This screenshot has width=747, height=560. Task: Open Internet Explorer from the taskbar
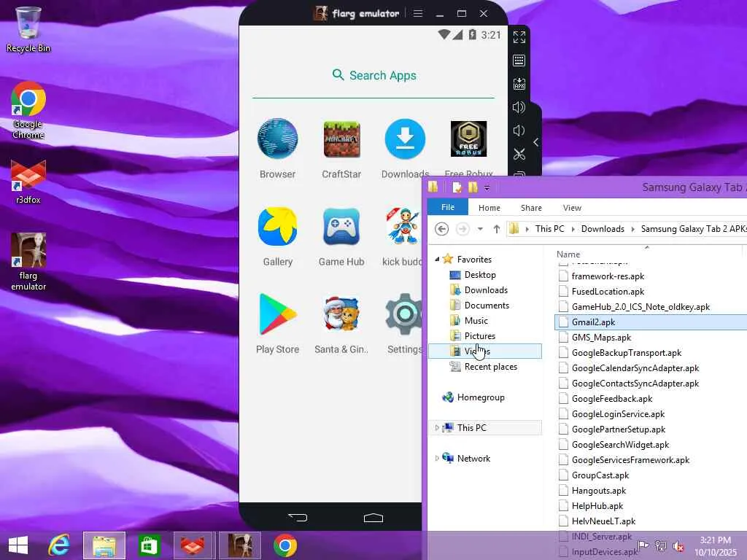59,545
